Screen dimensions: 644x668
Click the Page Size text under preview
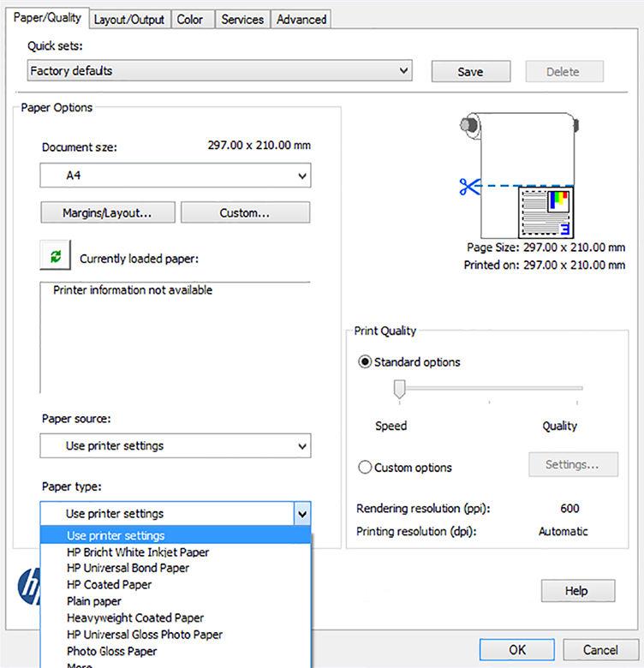click(x=546, y=248)
